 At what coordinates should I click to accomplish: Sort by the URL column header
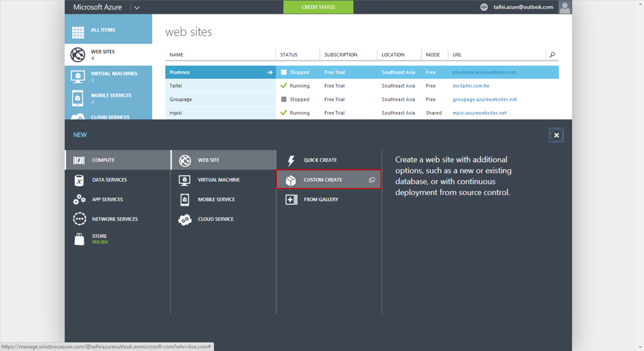[457, 55]
